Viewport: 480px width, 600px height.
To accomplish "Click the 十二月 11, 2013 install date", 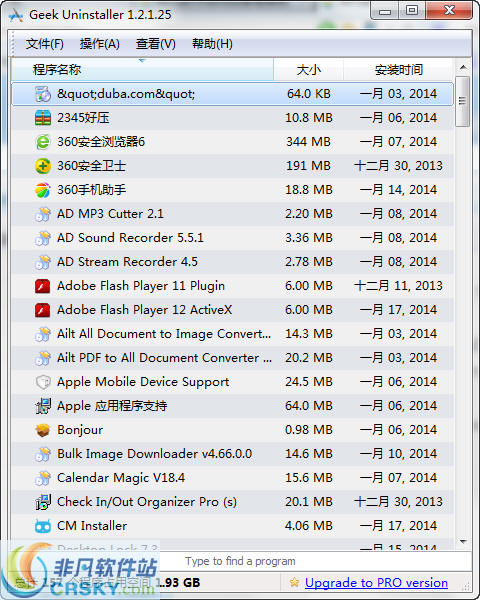I will (x=398, y=286).
